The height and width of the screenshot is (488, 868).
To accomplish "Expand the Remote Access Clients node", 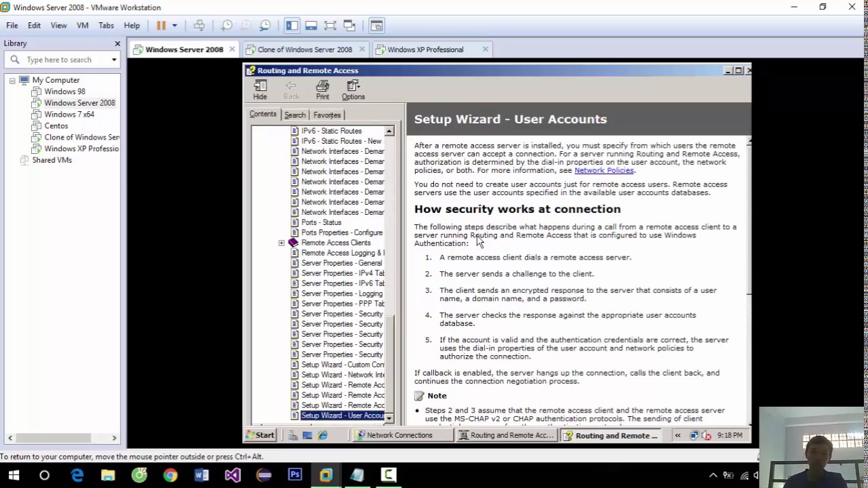I will tap(281, 243).
